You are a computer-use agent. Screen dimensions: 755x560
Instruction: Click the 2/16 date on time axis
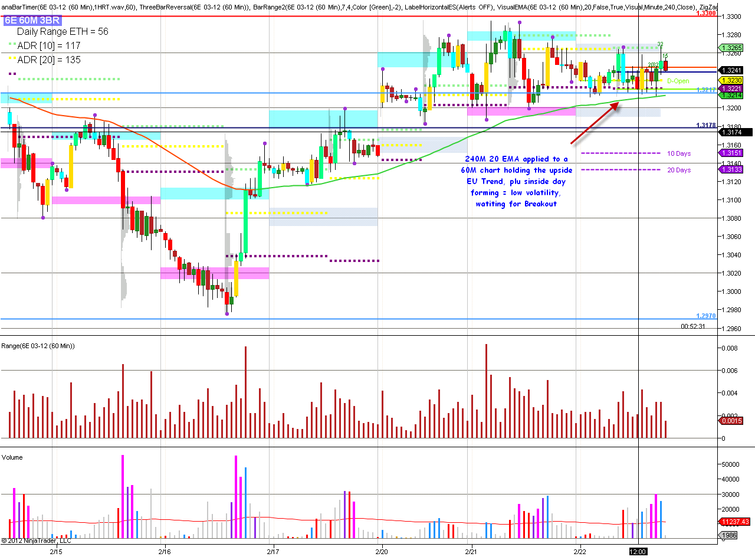point(165,552)
